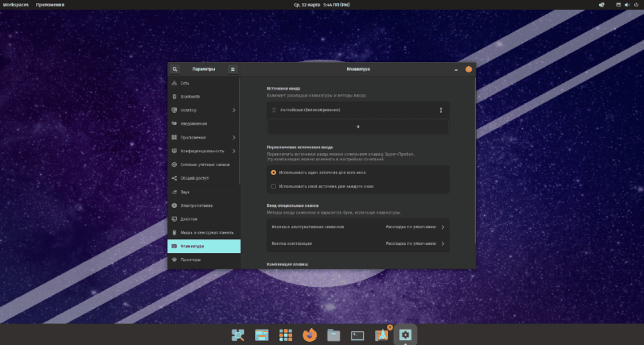Open the workspaces dock icon
Screen dimensions: 644x345
pos(262,335)
